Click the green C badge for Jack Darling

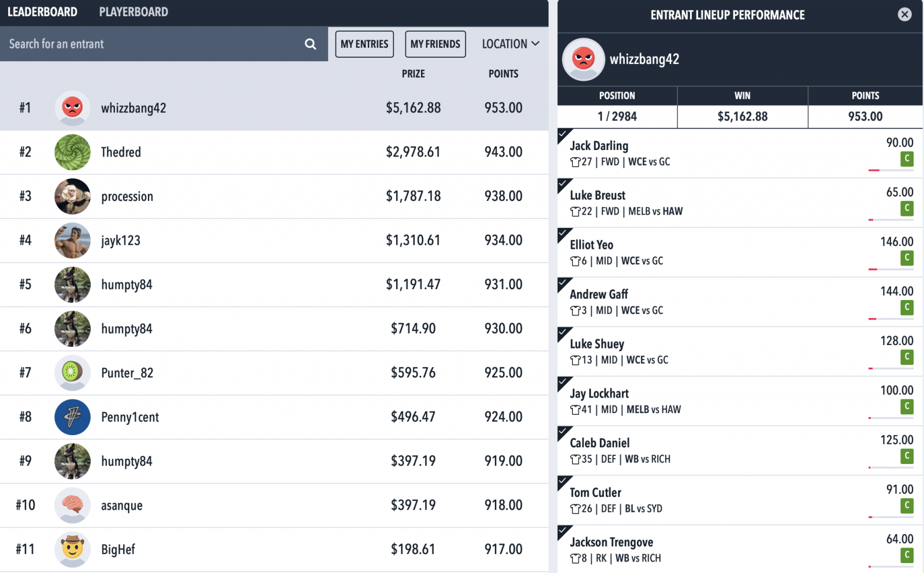tap(907, 159)
